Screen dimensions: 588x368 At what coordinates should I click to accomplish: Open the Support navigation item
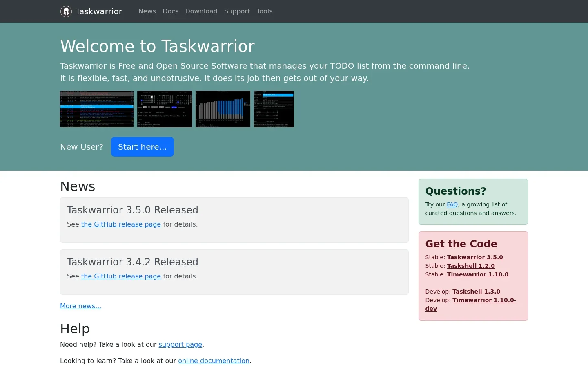[237, 11]
